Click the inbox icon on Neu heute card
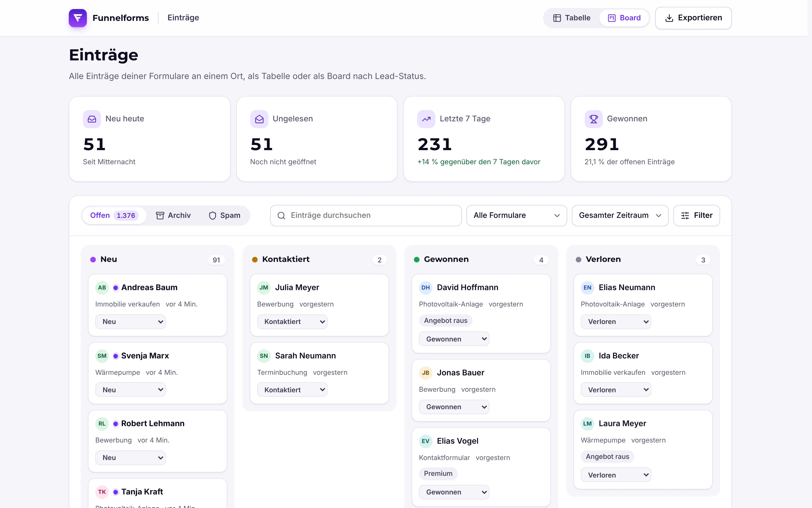Screen dimensions: 812x508 click(x=92, y=119)
